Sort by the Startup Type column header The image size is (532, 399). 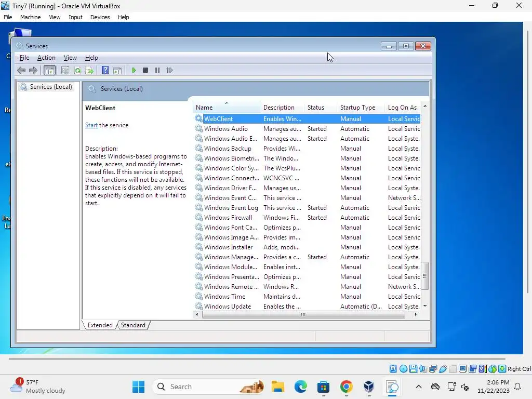coord(361,108)
